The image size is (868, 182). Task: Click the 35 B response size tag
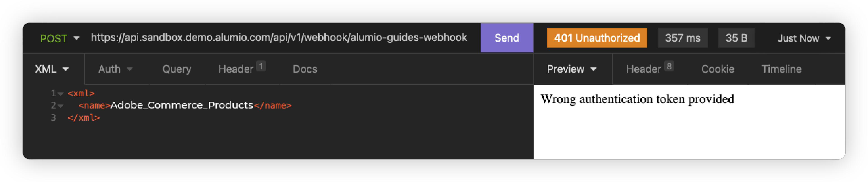736,38
